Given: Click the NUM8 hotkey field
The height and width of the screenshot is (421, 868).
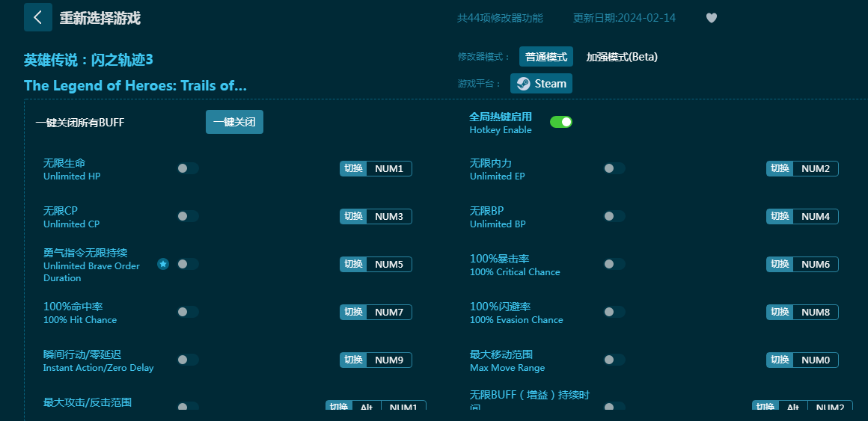Looking at the screenshot, I should coord(816,312).
